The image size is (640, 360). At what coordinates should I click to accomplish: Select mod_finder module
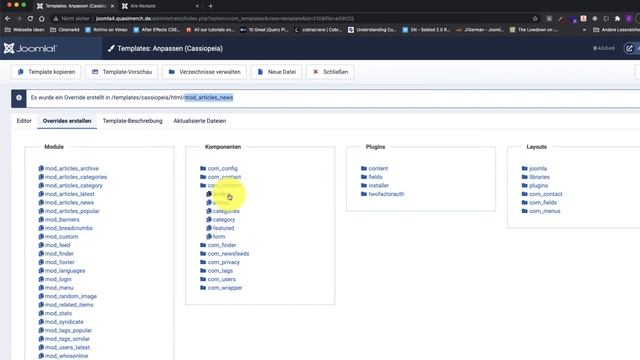pos(56,253)
